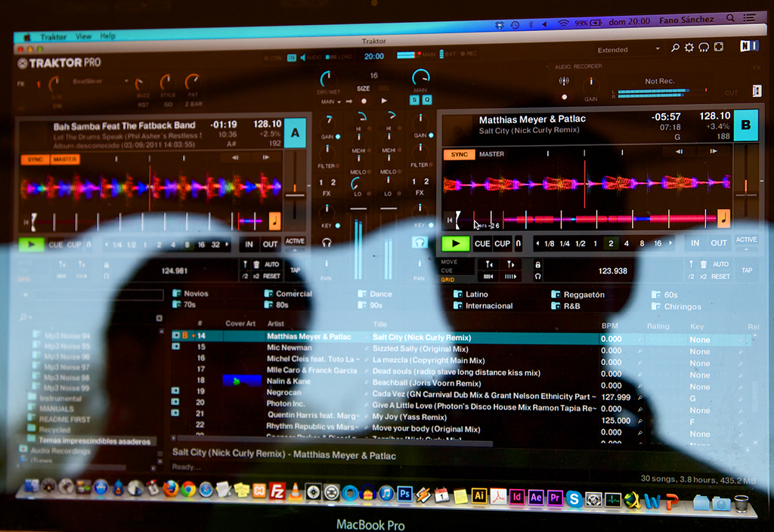The height and width of the screenshot is (532, 774).
Task: Show larger loop sizes on Deck B
Action: click(x=670, y=243)
